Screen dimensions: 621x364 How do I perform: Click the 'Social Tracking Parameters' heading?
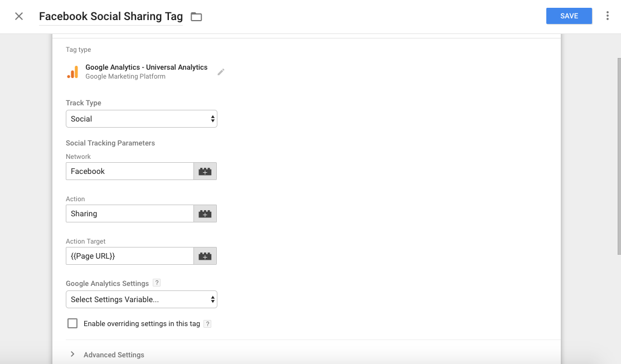[110, 143]
